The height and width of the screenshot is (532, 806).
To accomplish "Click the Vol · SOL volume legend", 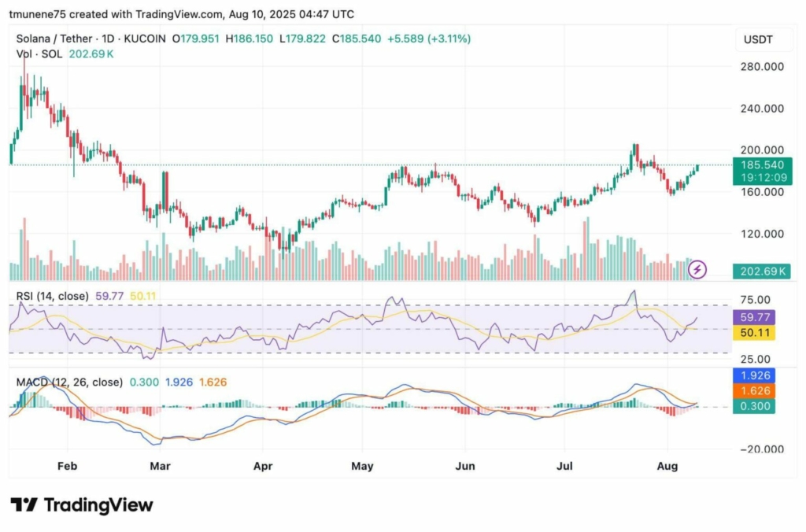I will click(39, 54).
